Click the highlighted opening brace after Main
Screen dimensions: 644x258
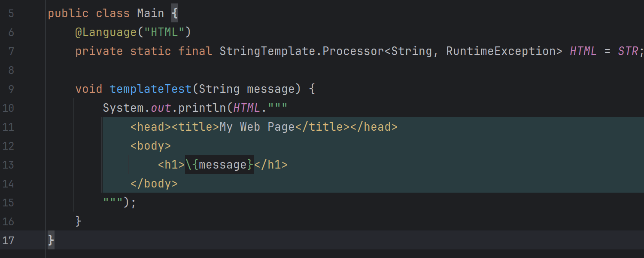(x=174, y=13)
